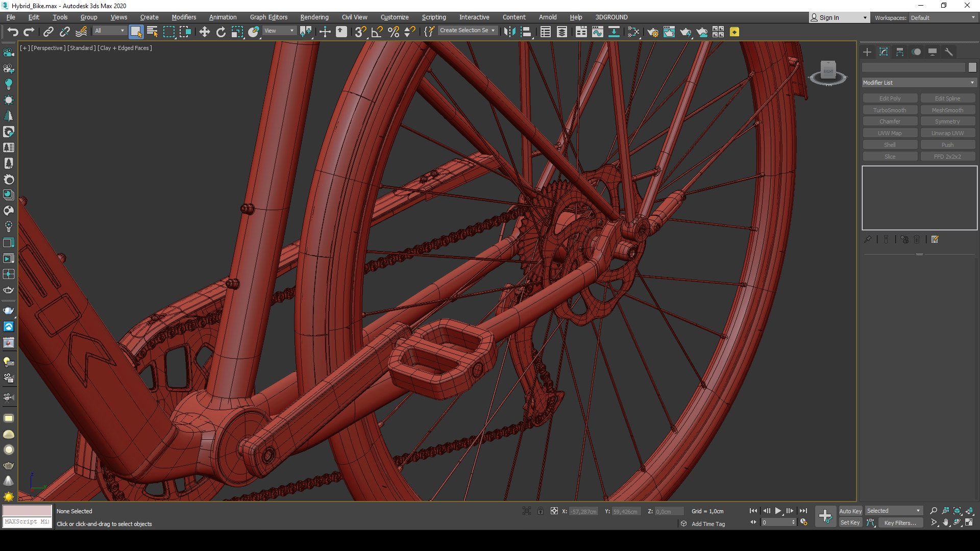This screenshot has height=551, width=980.
Task: Click the Unwrap UVW modifier button
Action: pyautogui.click(x=948, y=133)
